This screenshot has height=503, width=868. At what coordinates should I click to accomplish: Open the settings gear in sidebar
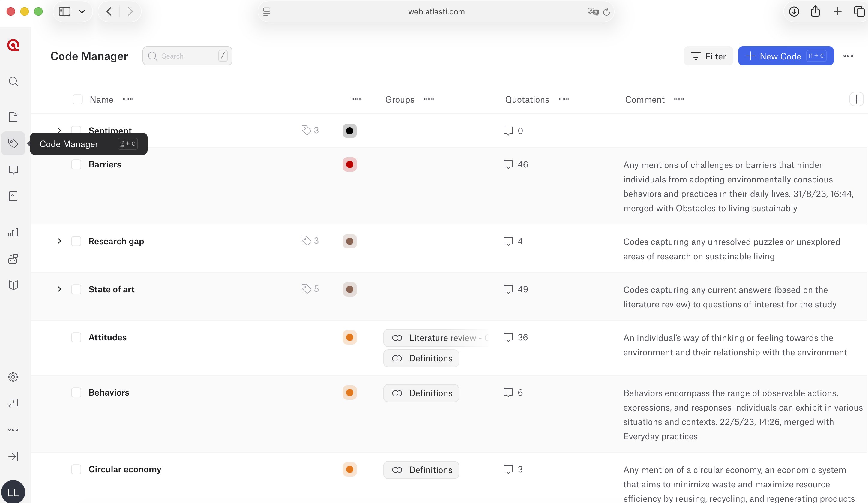click(x=13, y=377)
